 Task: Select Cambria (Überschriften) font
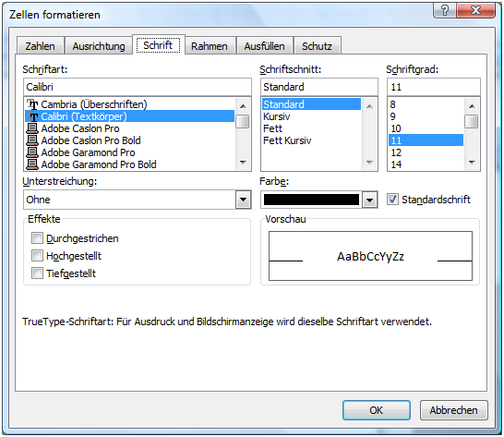point(129,104)
